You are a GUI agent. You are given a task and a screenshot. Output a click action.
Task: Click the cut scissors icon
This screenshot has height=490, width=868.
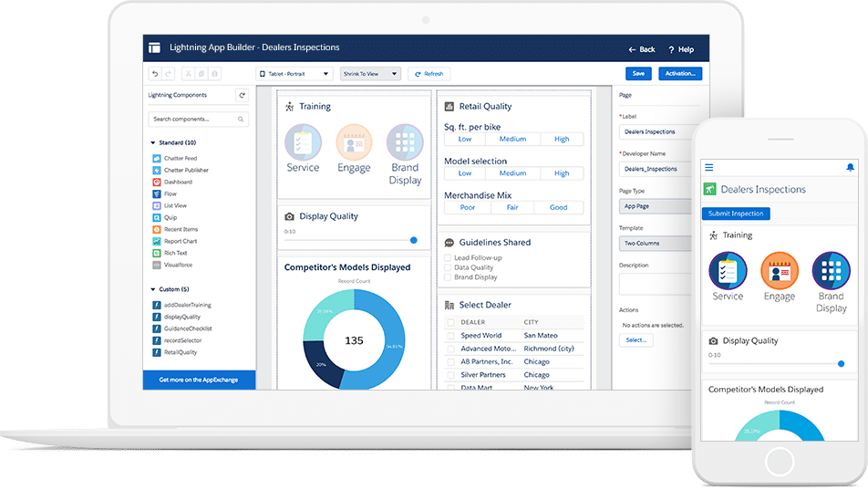click(188, 74)
